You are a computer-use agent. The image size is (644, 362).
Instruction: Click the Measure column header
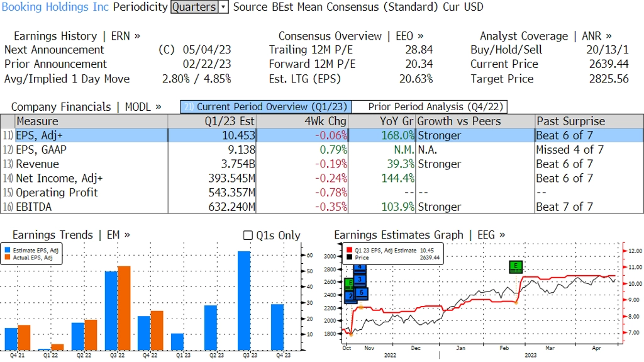[91, 122]
